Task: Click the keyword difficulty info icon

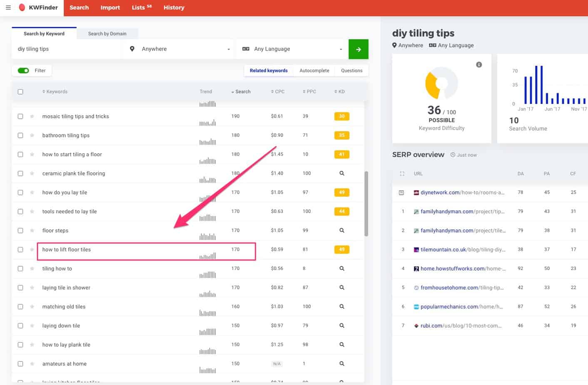Action: 479,65
